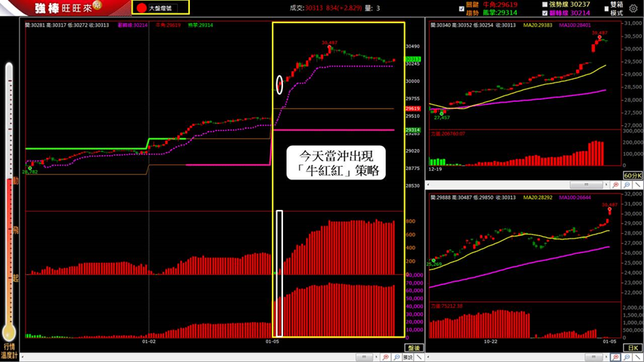Viewport: 644px width, 362px height.
Task: Click main chart scrollbar right arrow
Action: pos(377,357)
